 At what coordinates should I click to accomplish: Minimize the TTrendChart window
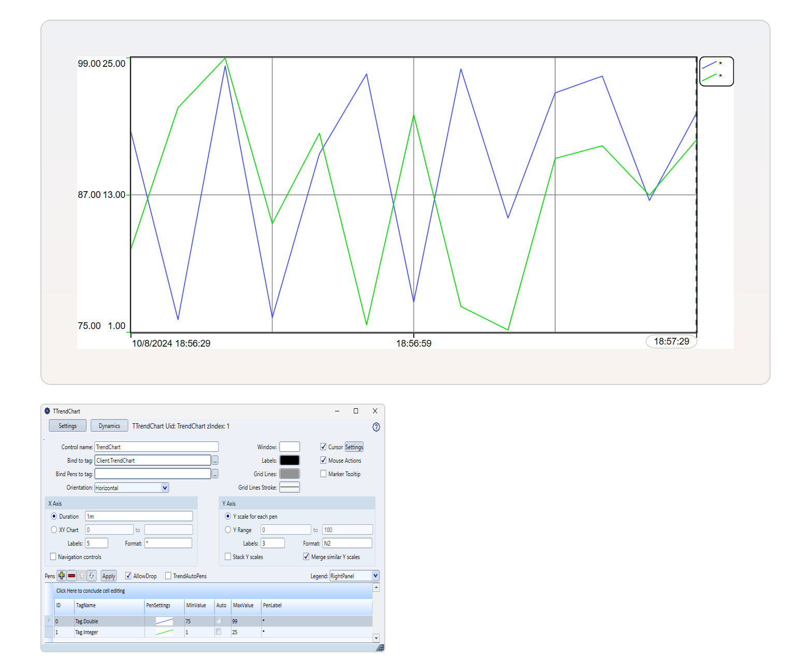337,411
